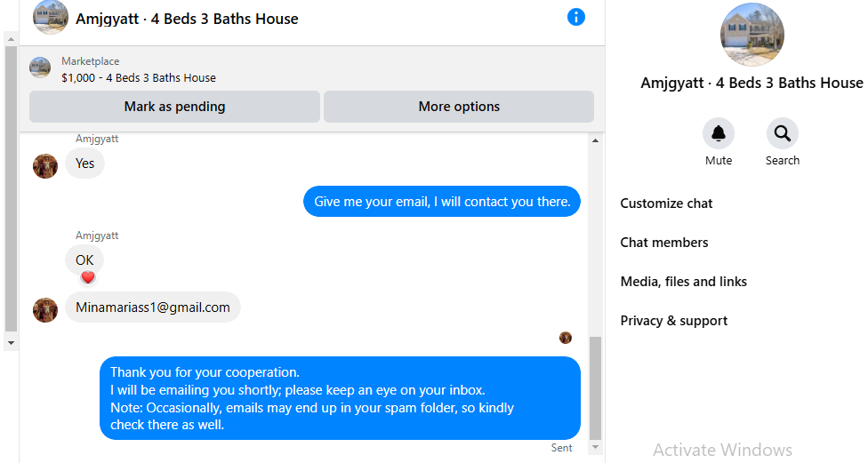Click the small seen-by avatar indicator
868x463 pixels.
(x=566, y=338)
